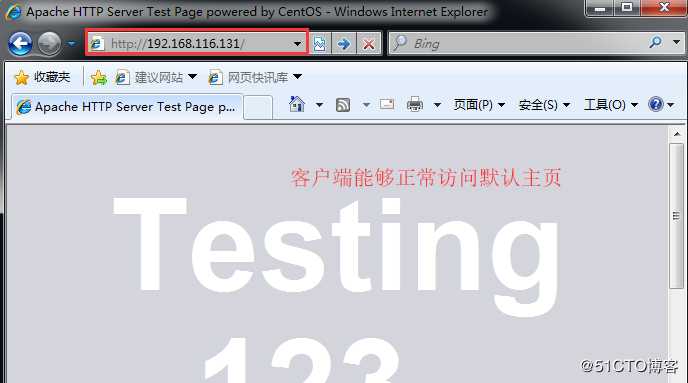
Task: Click the blue Go arrow button
Action: tap(344, 44)
